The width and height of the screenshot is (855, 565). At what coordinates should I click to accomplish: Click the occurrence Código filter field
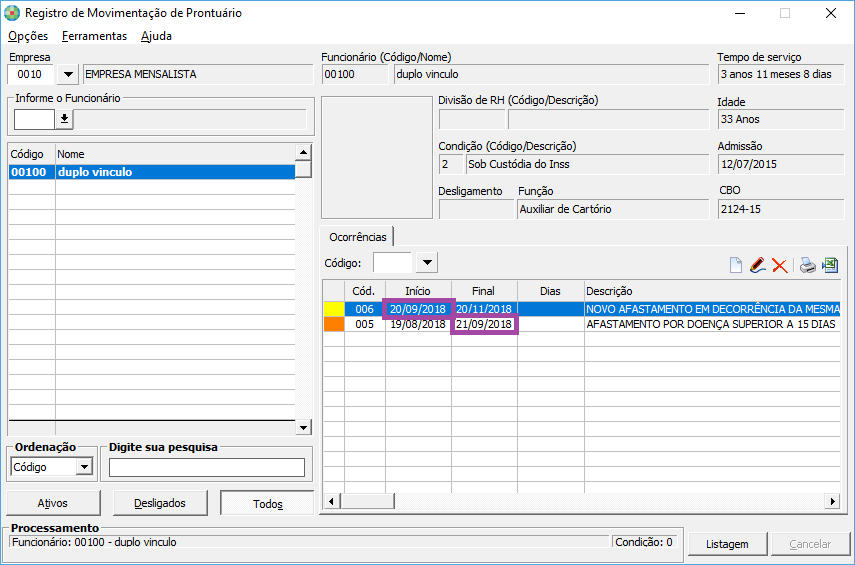point(393,263)
